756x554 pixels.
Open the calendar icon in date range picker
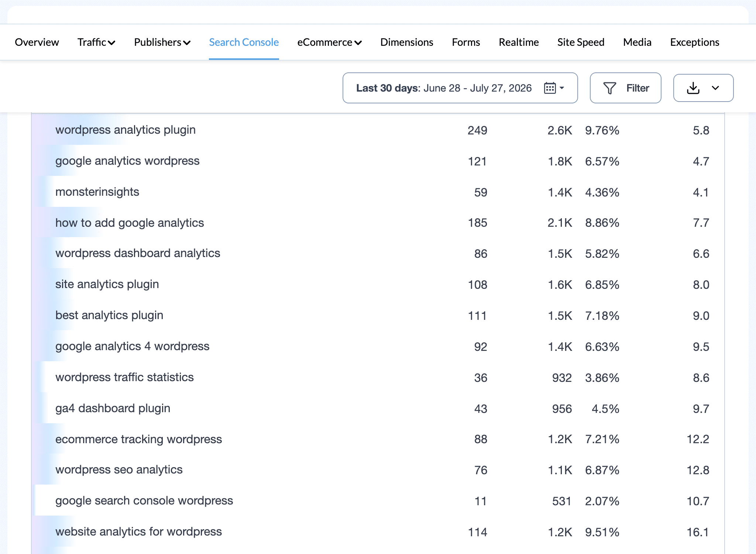[550, 88]
